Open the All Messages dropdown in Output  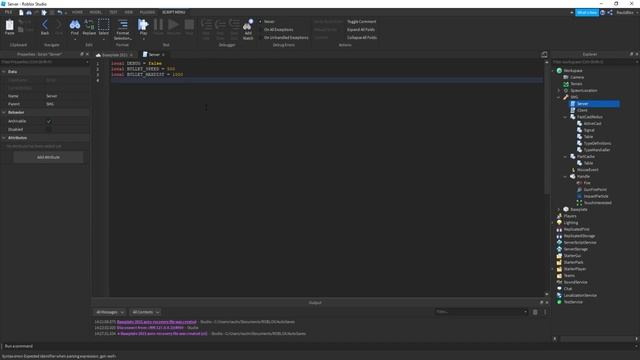coord(109,312)
